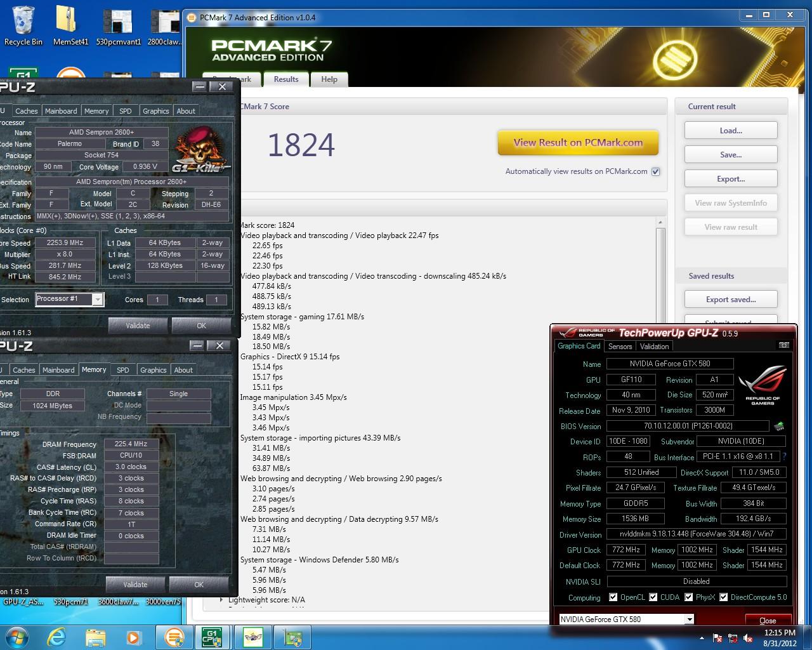Click Validate in the top CPU-Z window
The image size is (812, 650).
pyautogui.click(x=138, y=326)
